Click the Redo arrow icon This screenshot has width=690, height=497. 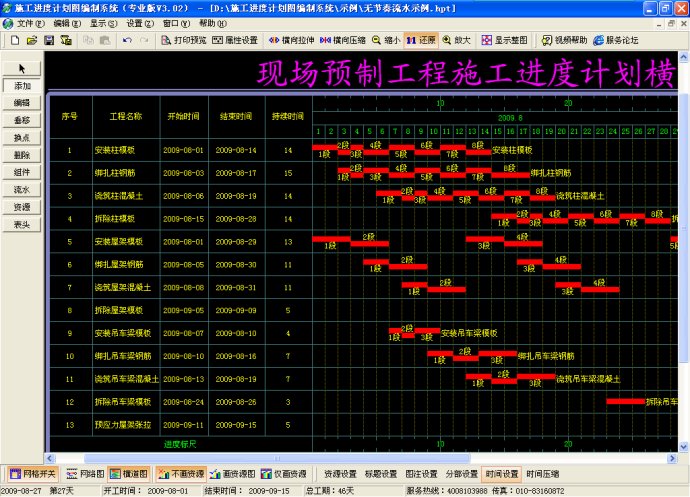click(144, 40)
